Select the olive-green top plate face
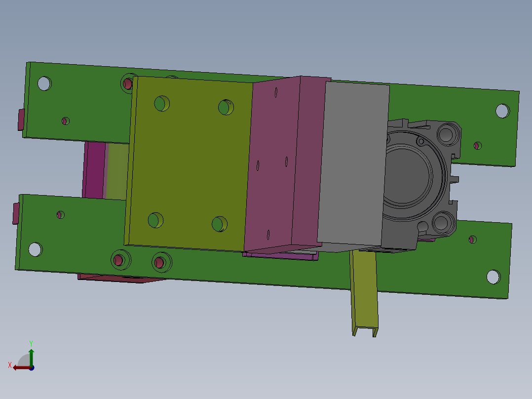 pyautogui.click(x=190, y=163)
